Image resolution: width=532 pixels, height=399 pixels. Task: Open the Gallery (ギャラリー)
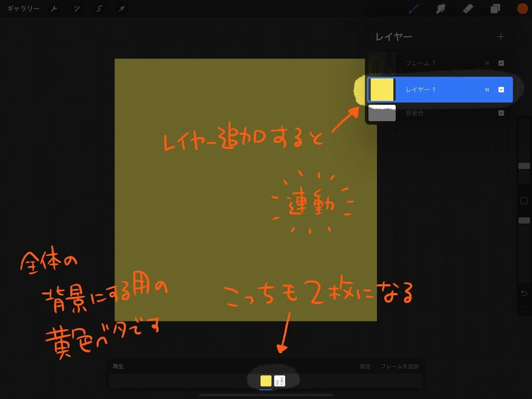pyautogui.click(x=23, y=9)
